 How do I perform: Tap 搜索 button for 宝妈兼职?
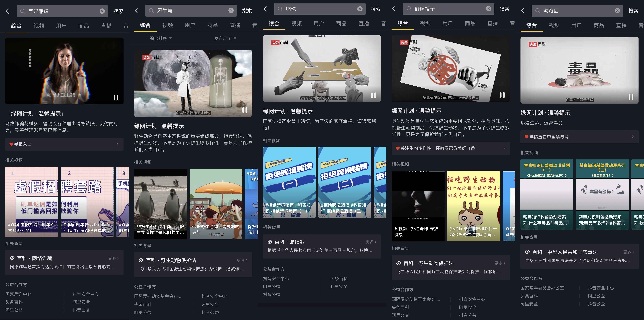point(118,11)
